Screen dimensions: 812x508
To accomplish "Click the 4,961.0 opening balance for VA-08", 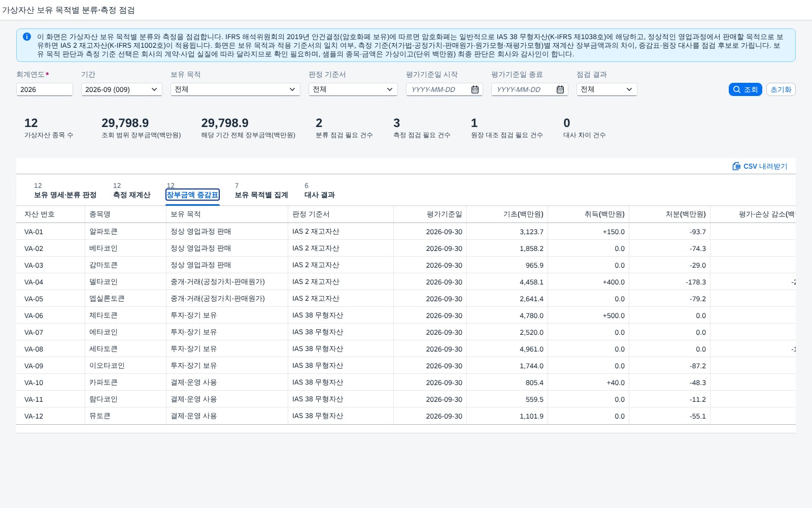I will pos(507,349).
